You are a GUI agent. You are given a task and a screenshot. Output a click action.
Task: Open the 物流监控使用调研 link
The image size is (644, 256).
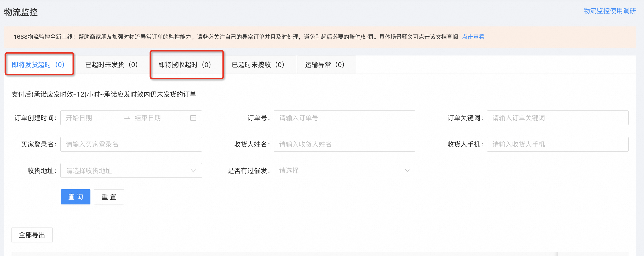pos(609,11)
